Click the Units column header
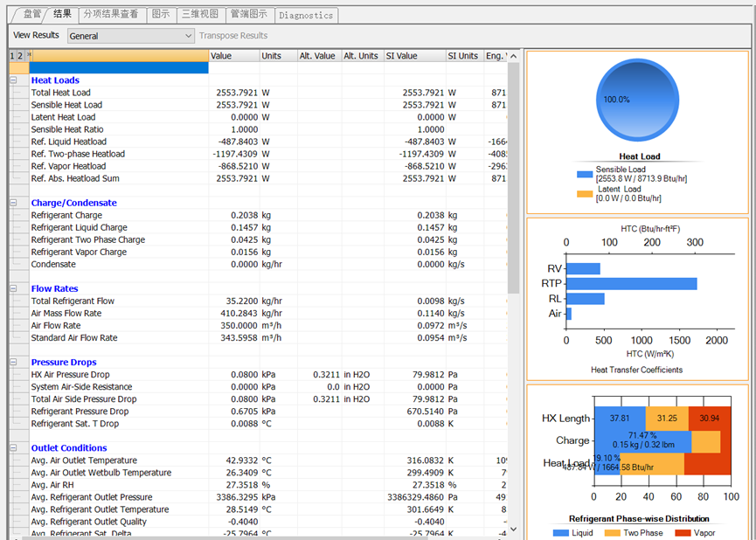Viewport: 756px width, 540px height. 279,56
